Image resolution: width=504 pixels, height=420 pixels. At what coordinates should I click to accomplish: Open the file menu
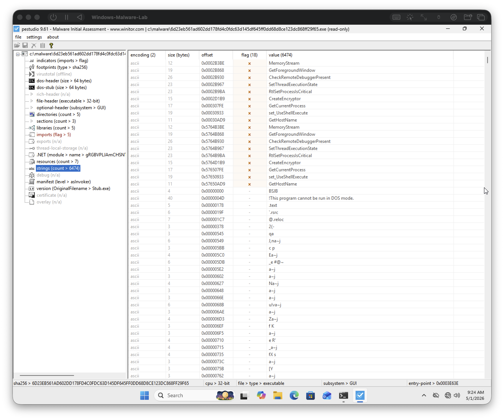pyautogui.click(x=18, y=37)
